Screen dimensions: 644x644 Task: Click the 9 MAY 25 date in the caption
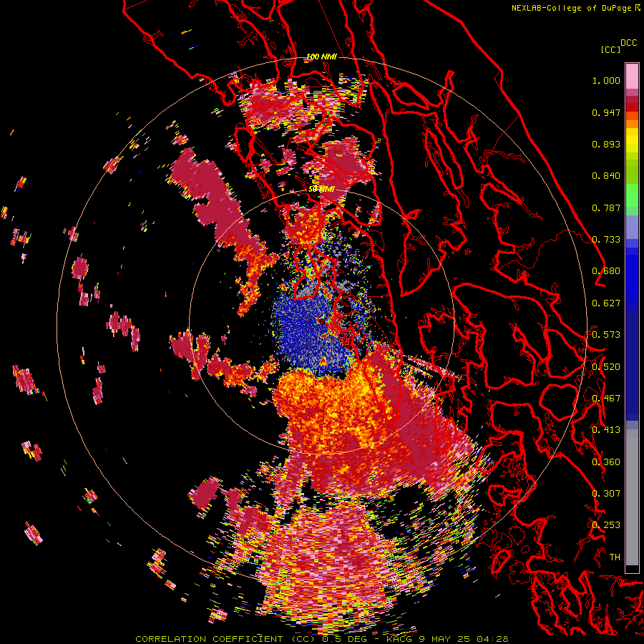tap(445, 639)
